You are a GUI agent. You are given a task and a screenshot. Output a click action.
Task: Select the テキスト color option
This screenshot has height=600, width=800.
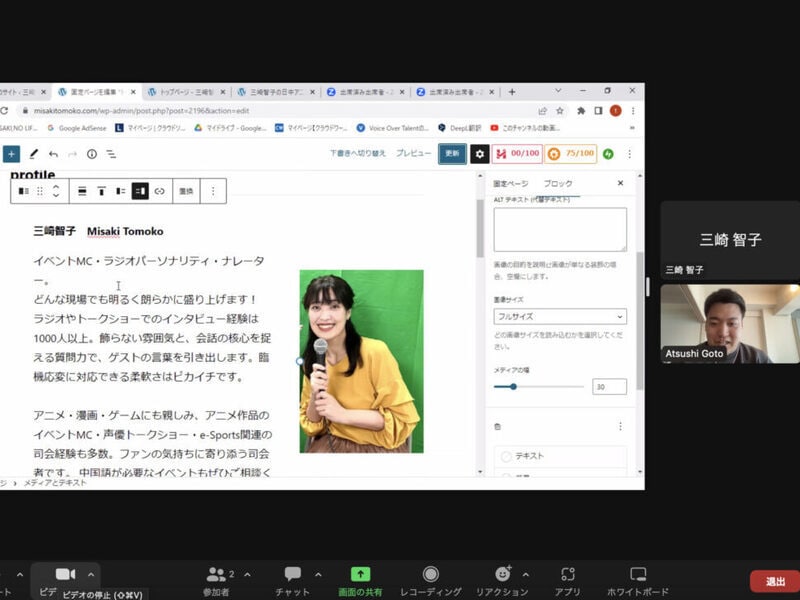tap(560, 456)
